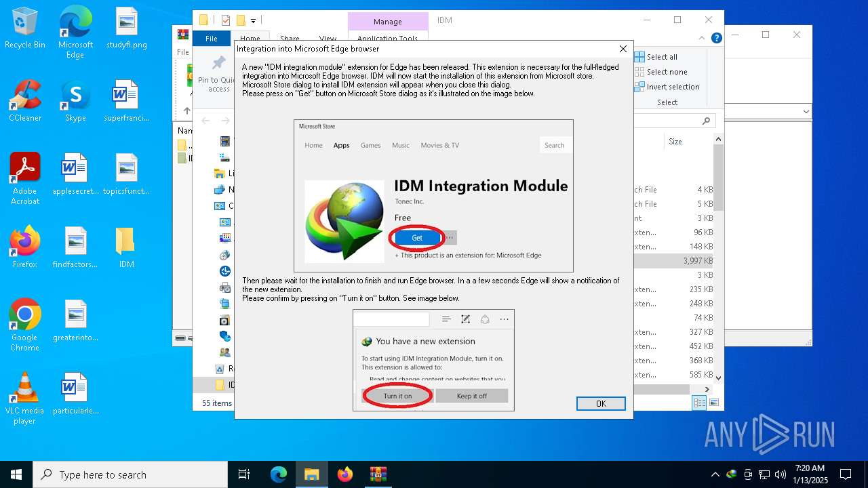868x488 pixels.
Task: Select the applesecret Word document on desktop
Action: 75,174
